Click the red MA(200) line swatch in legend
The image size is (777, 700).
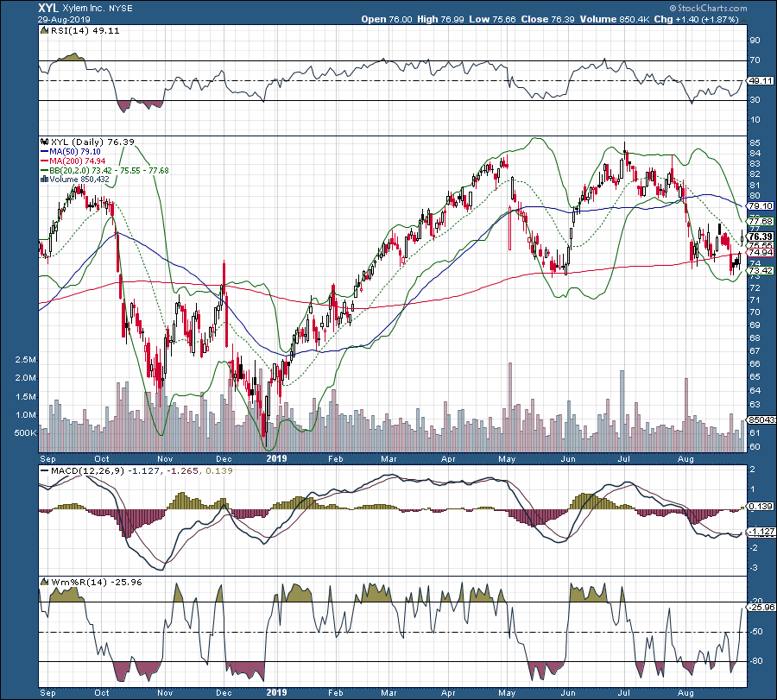(45, 161)
